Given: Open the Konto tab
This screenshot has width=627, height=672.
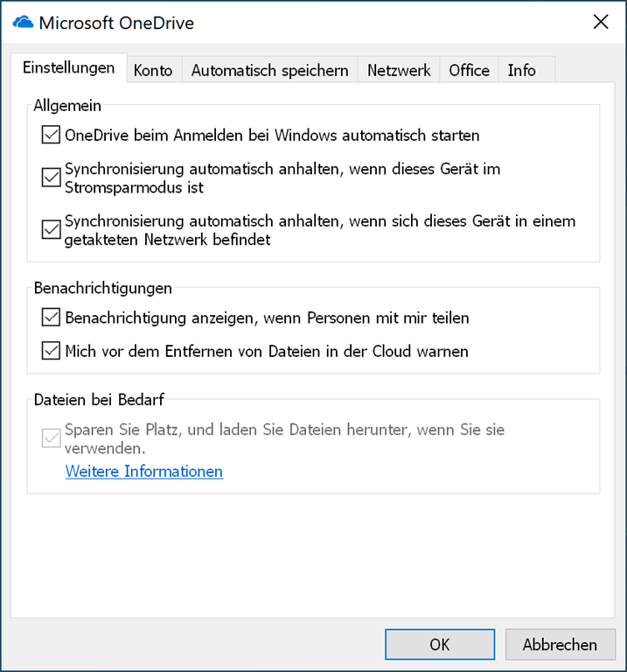Looking at the screenshot, I should coord(153,71).
